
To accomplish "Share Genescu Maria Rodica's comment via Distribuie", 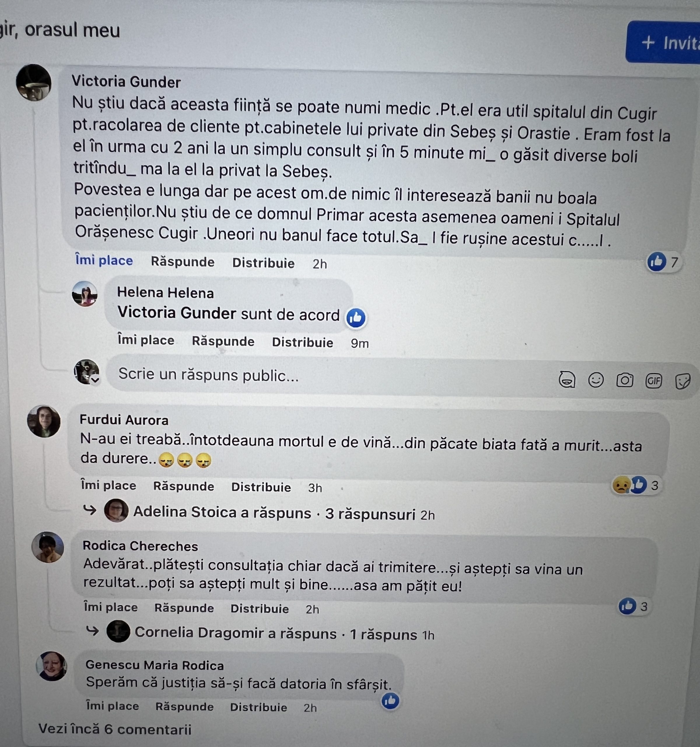I will coord(258,707).
